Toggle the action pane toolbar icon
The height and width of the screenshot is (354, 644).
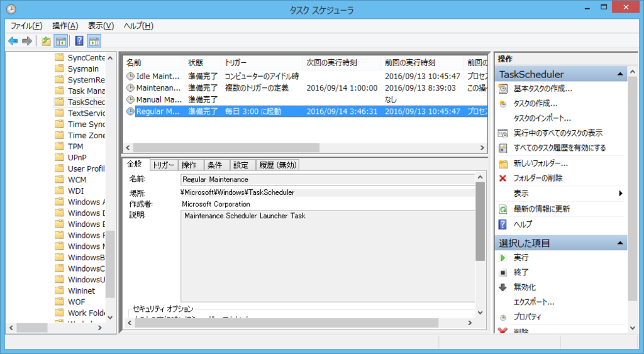pyautogui.click(x=94, y=41)
